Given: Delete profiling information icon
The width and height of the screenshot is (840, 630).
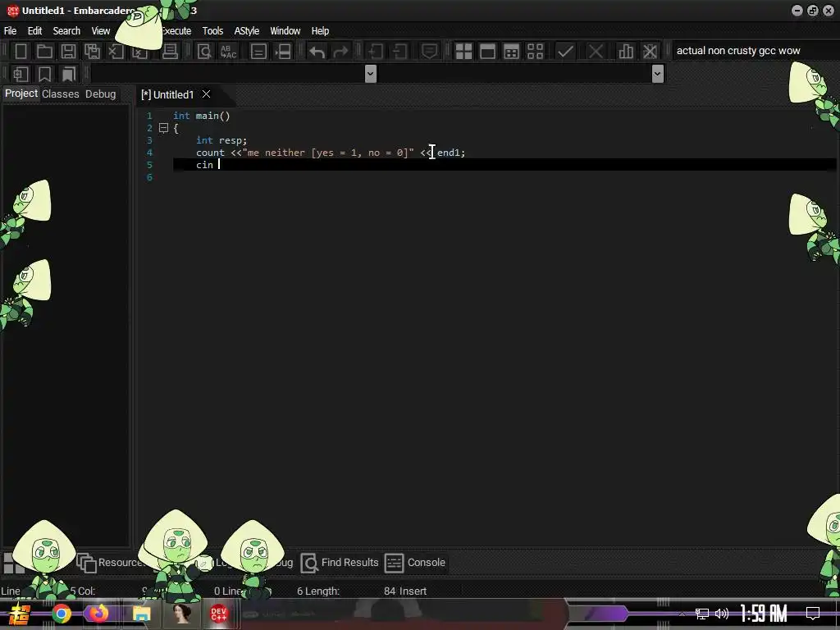Looking at the screenshot, I should coord(650,52).
